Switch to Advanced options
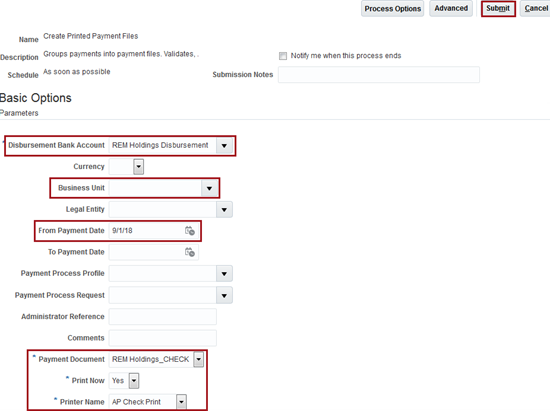The image size is (550, 411). pos(451,8)
